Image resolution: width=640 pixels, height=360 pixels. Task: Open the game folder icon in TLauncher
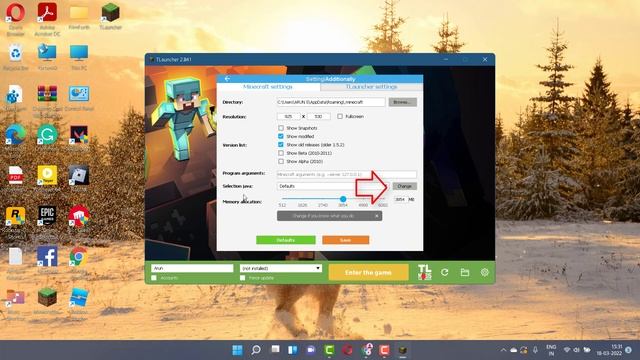coord(464,272)
